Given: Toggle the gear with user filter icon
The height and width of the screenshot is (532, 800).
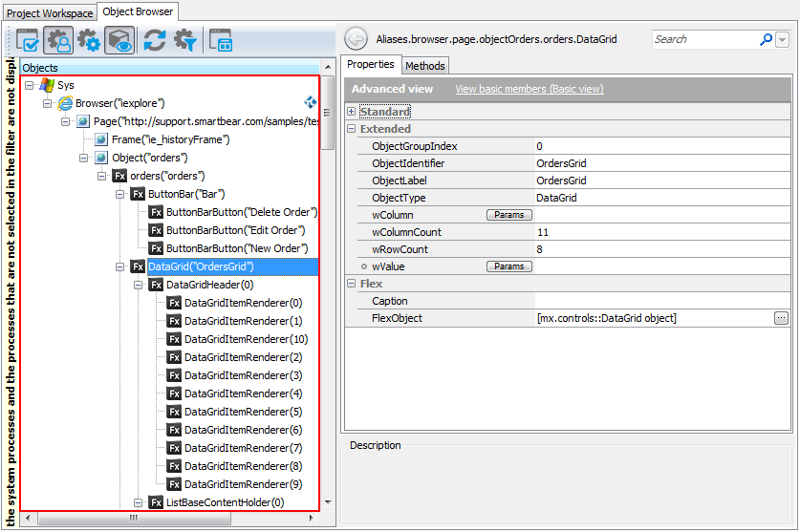Looking at the screenshot, I should [x=58, y=40].
